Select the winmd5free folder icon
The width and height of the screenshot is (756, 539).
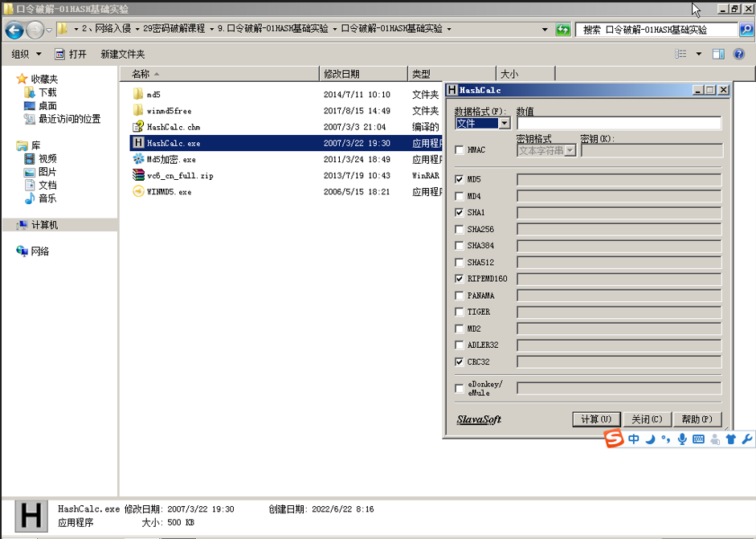point(138,110)
